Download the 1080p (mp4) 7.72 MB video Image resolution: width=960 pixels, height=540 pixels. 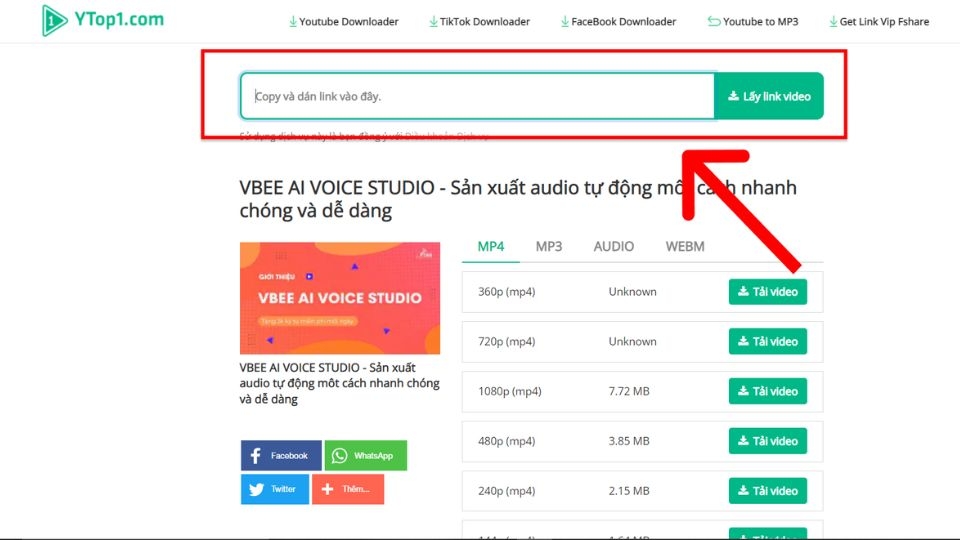[x=768, y=391]
